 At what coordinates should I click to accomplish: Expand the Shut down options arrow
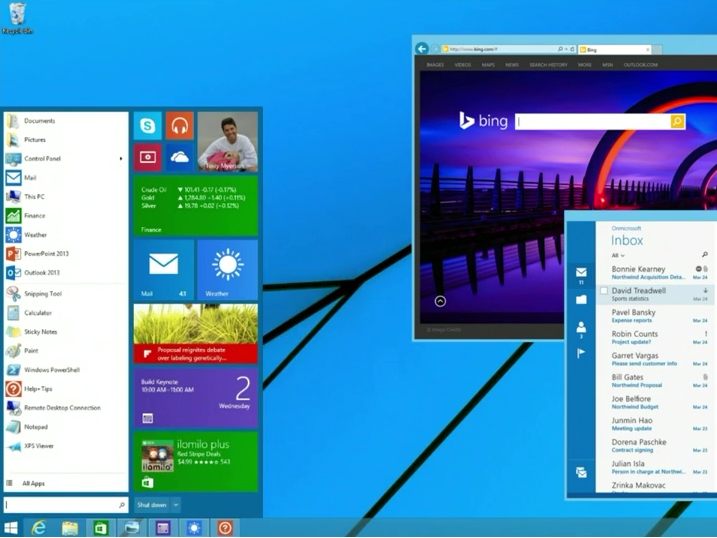tap(176, 505)
